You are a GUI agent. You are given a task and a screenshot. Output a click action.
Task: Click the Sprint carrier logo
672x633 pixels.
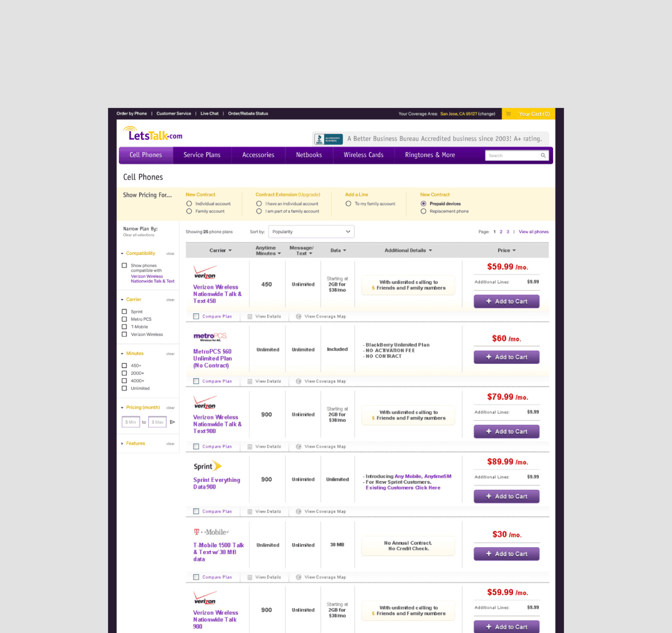coord(207,466)
